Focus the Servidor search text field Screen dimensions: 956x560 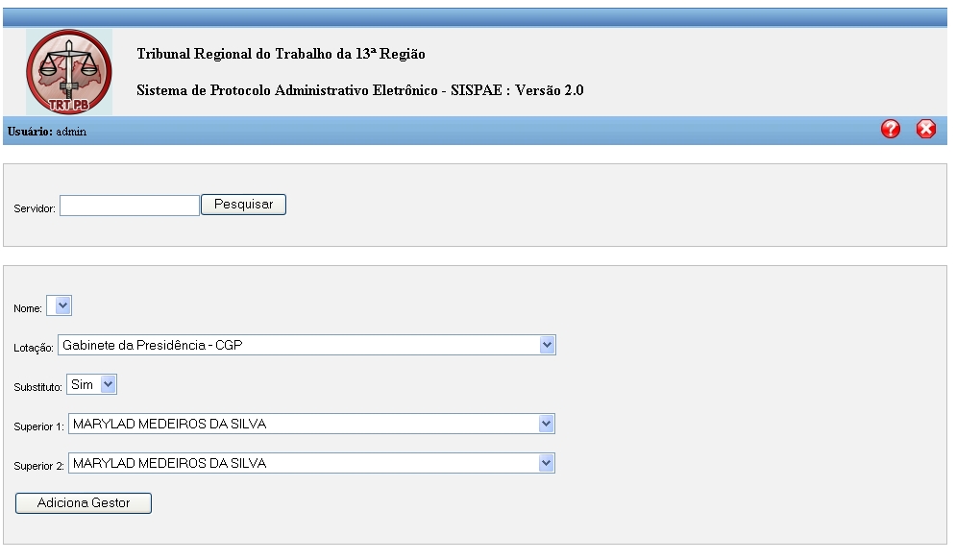(x=130, y=206)
